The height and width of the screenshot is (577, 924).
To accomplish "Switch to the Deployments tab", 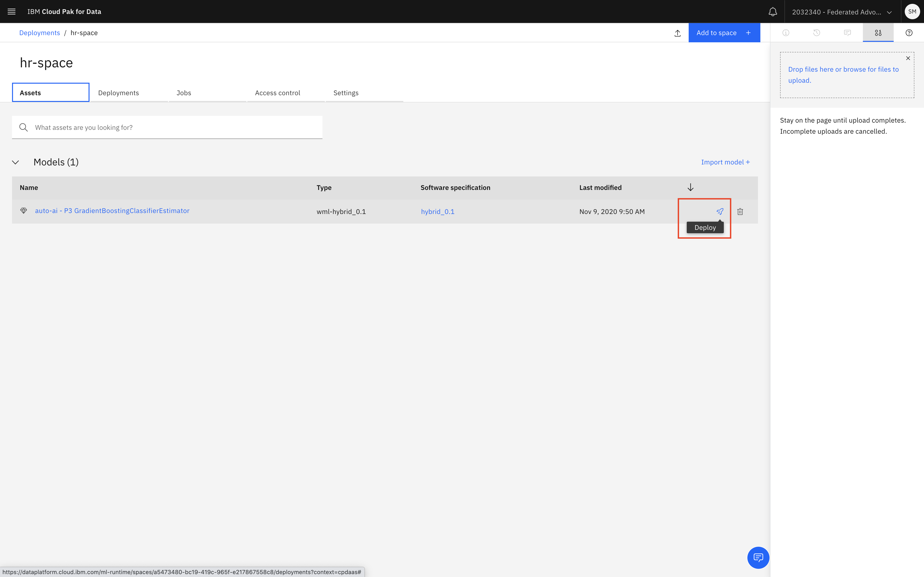I will point(118,93).
